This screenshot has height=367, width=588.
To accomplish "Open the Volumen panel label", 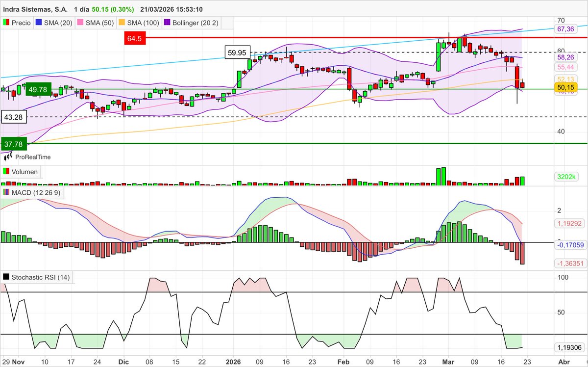I will click(x=24, y=172).
